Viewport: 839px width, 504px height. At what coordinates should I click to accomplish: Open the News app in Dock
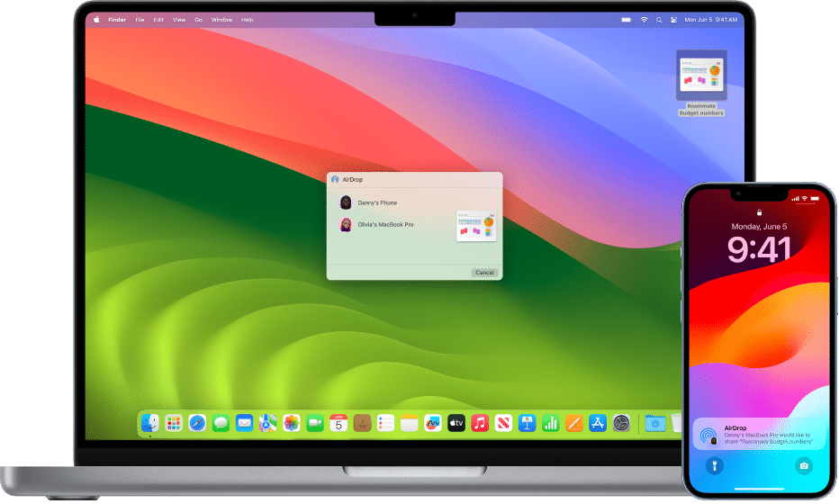pyautogui.click(x=503, y=424)
